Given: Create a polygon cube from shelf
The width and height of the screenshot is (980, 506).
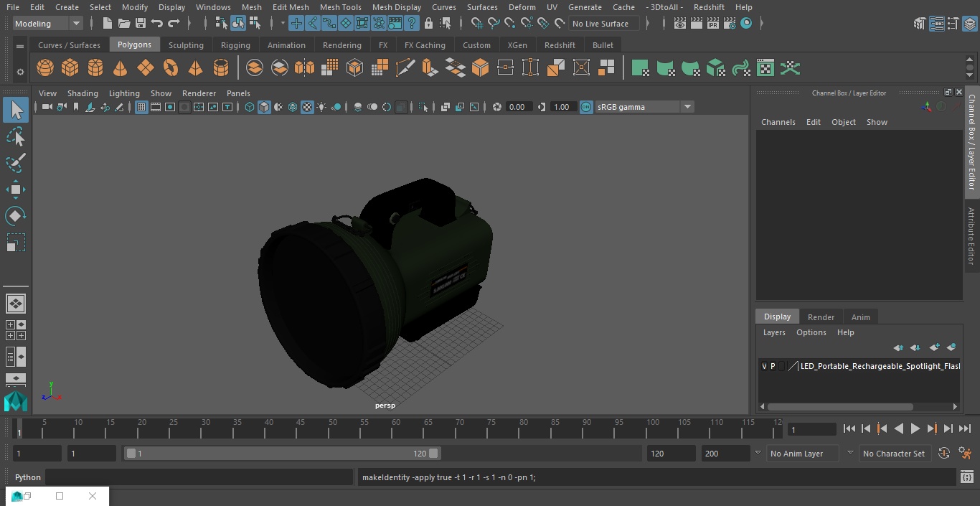Looking at the screenshot, I should 70,68.
